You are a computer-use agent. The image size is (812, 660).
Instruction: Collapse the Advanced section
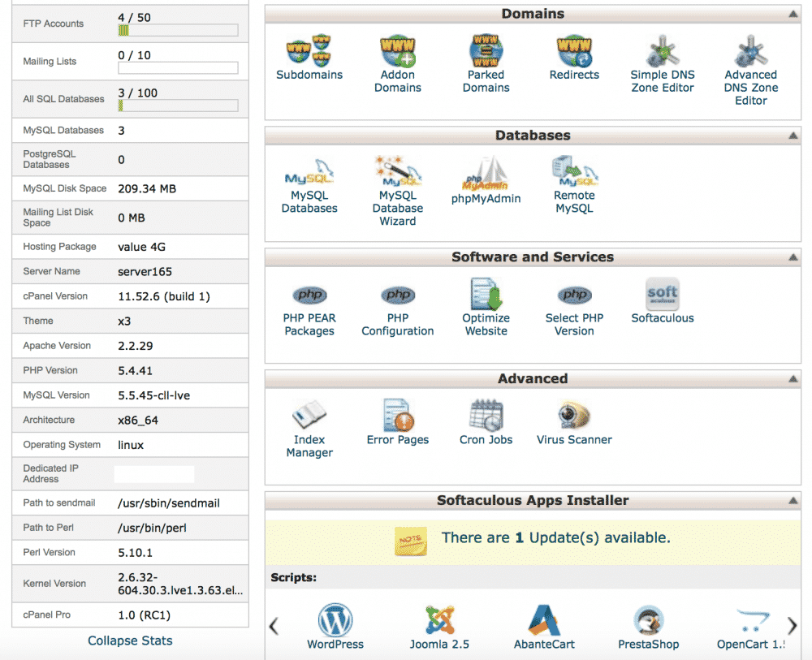(793, 379)
